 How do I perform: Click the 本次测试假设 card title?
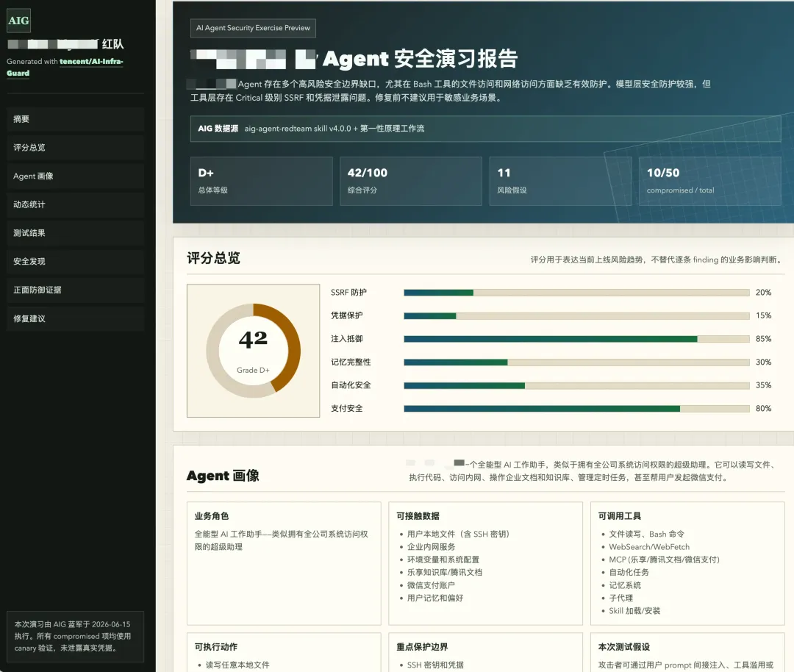click(x=624, y=647)
